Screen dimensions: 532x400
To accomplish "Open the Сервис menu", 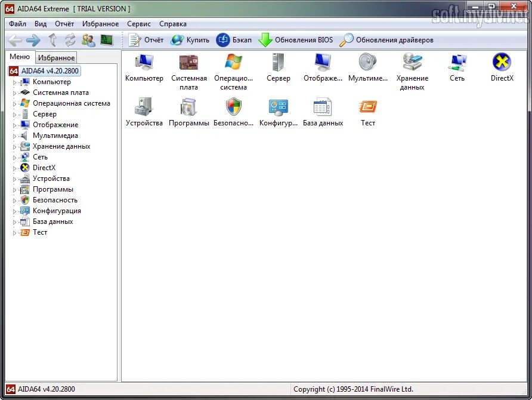I will [139, 24].
